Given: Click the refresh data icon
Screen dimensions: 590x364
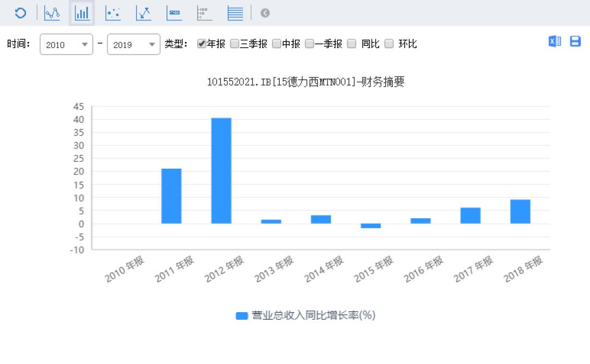Looking at the screenshot, I should (x=20, y=13).
